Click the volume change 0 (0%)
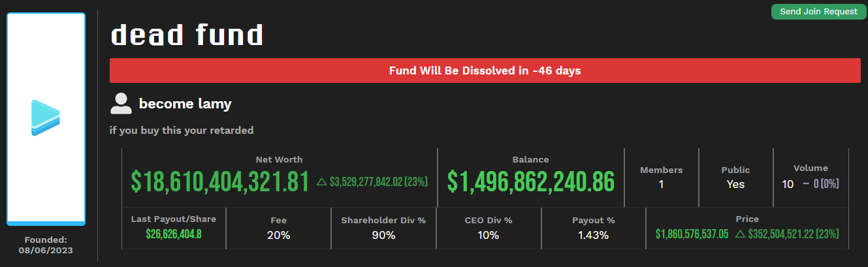This screenshot has width=868, height=267. tap(820, 184)
